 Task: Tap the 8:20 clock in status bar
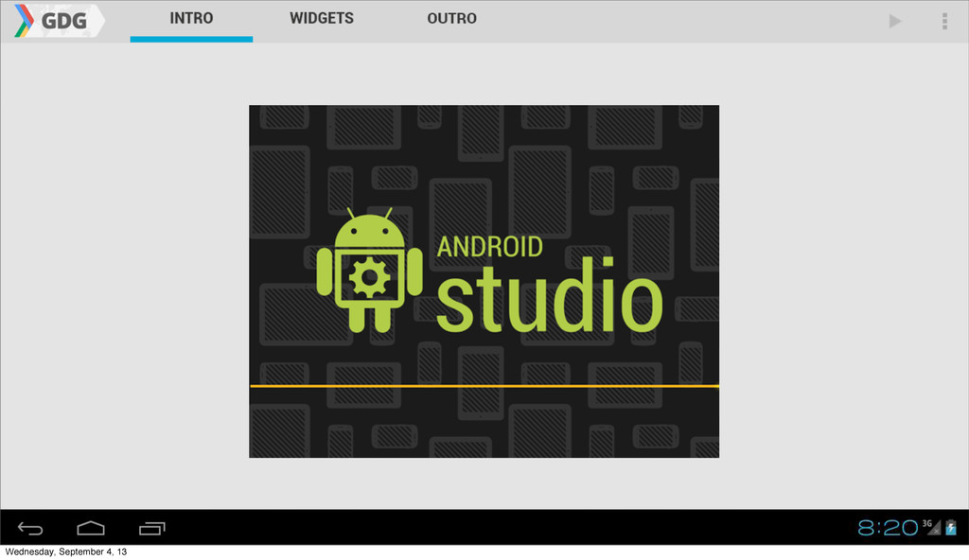pos(888,527)
